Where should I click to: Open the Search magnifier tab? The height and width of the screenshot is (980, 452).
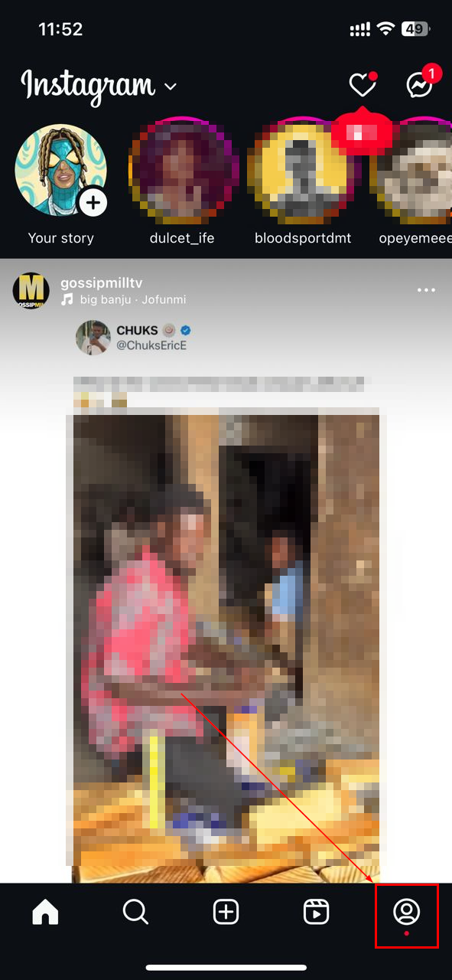click(135, 912)
